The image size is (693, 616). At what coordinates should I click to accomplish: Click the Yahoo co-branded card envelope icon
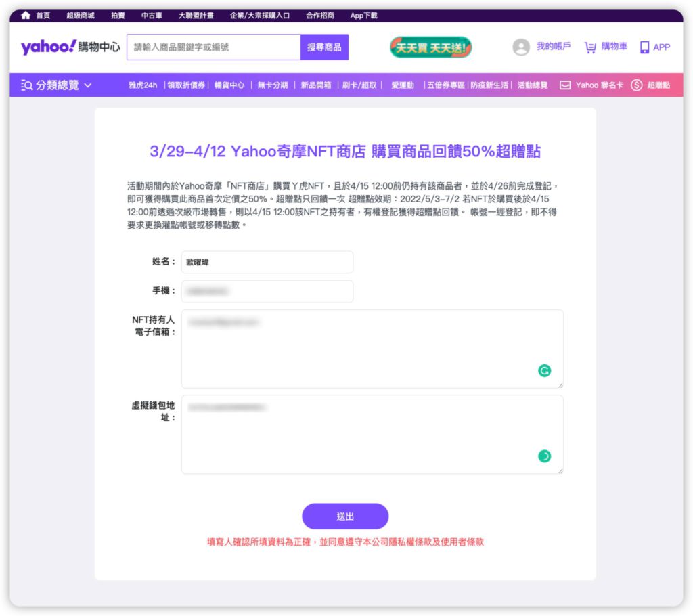pyautogui.click(x=565, y=85)
